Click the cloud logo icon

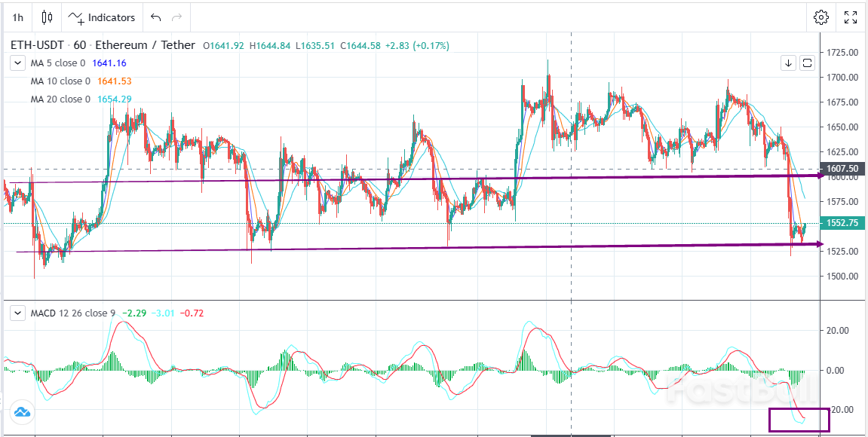coord(22,412)
